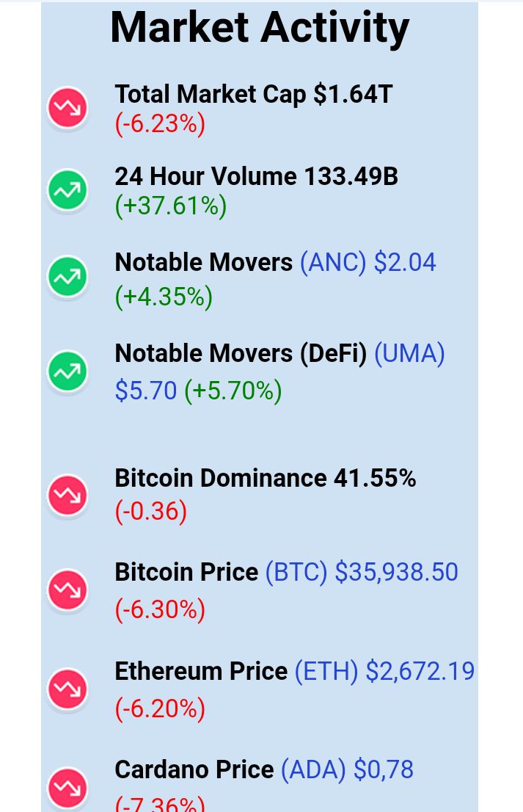Click the green uptrend icon next to Notable Movers DeFi
The height and width of the screenshot is (812, 523).
click(67, 371)
